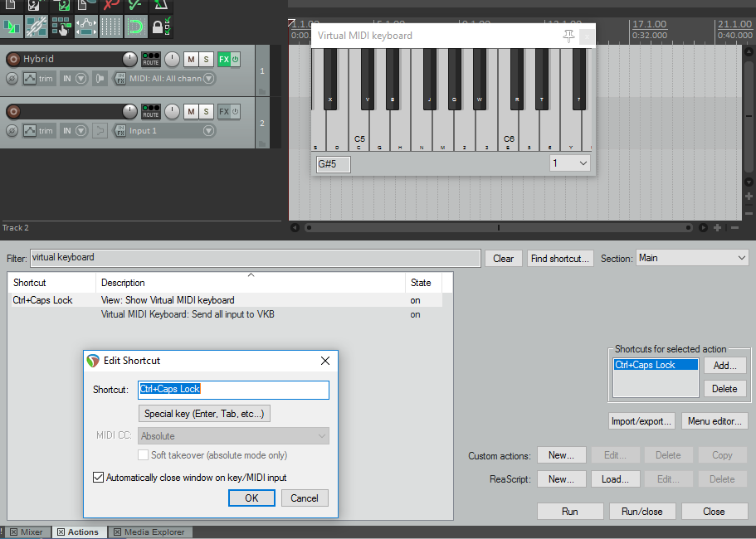Click Cancel in Edit Shortcut dialog
This screenshot has height=539, width=756.
pos(305,498)
